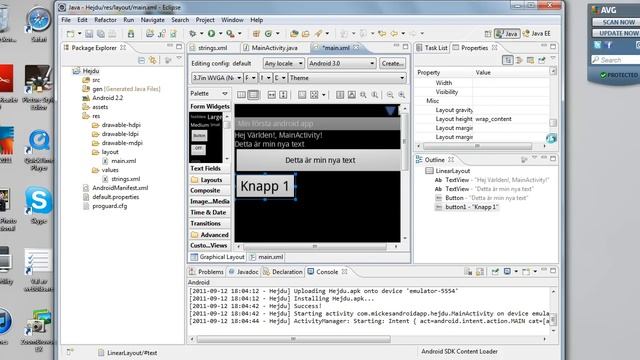This screenshot has width=640, height=360.
Task: Select the Knapp 1 button on canvas
Action: (x=265, y=186)
